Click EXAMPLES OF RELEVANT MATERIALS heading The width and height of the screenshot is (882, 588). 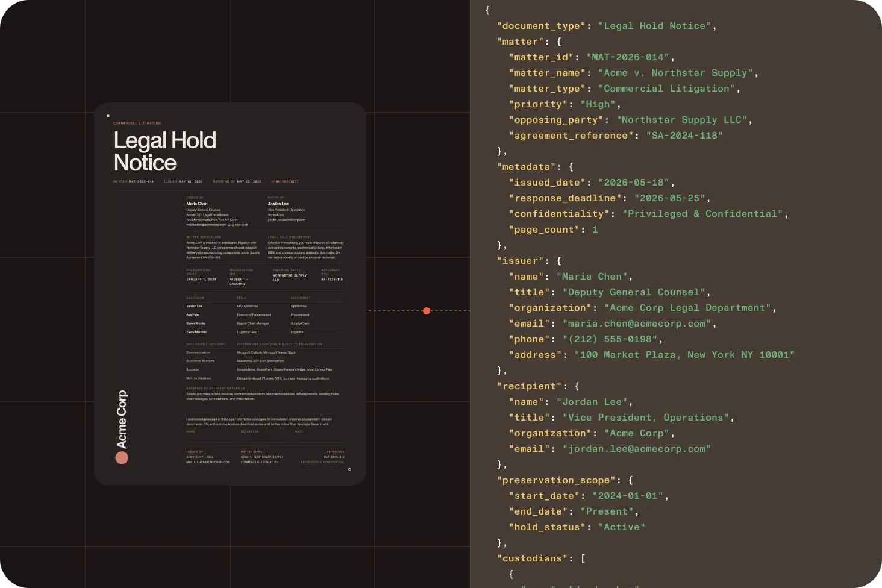216,389
